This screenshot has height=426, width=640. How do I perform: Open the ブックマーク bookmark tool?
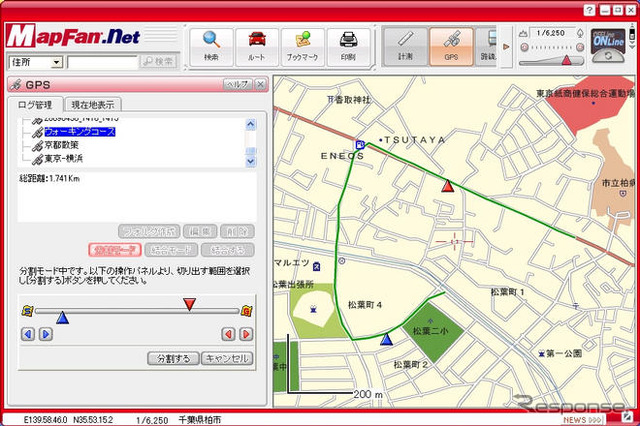click(302, 46)
